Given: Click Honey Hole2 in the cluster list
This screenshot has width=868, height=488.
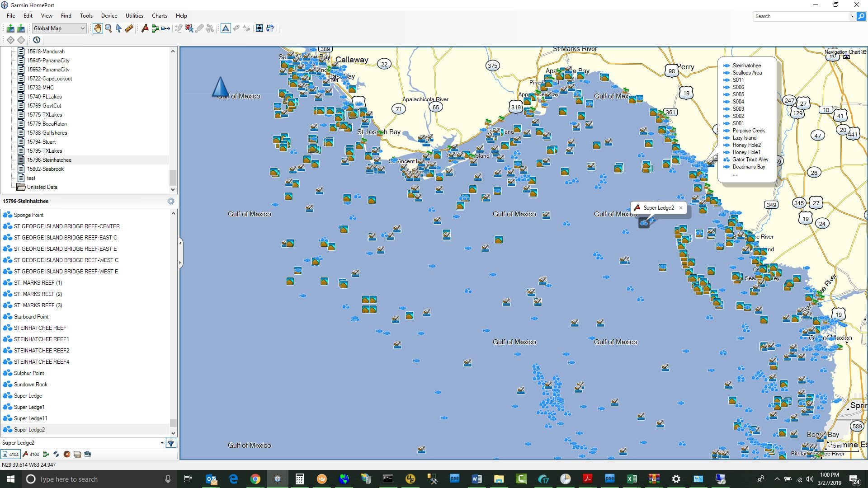Looking at the screenshot, I should 746,145.
